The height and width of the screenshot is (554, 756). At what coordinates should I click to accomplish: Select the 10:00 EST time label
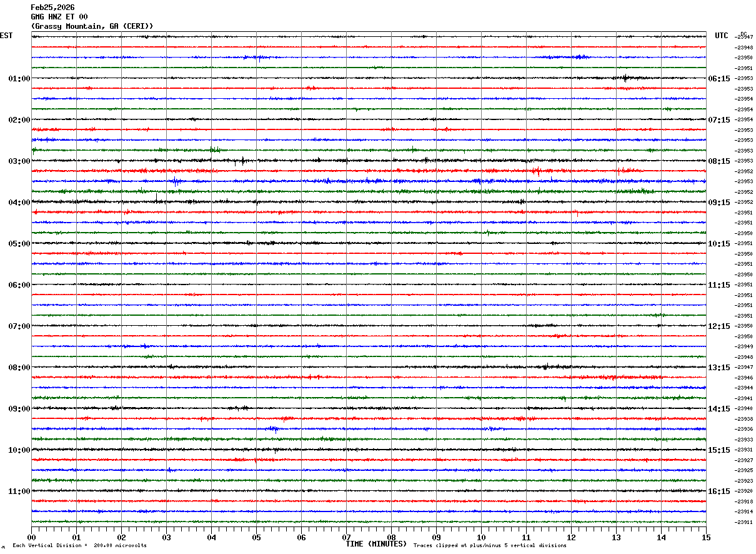pos(19,450)
